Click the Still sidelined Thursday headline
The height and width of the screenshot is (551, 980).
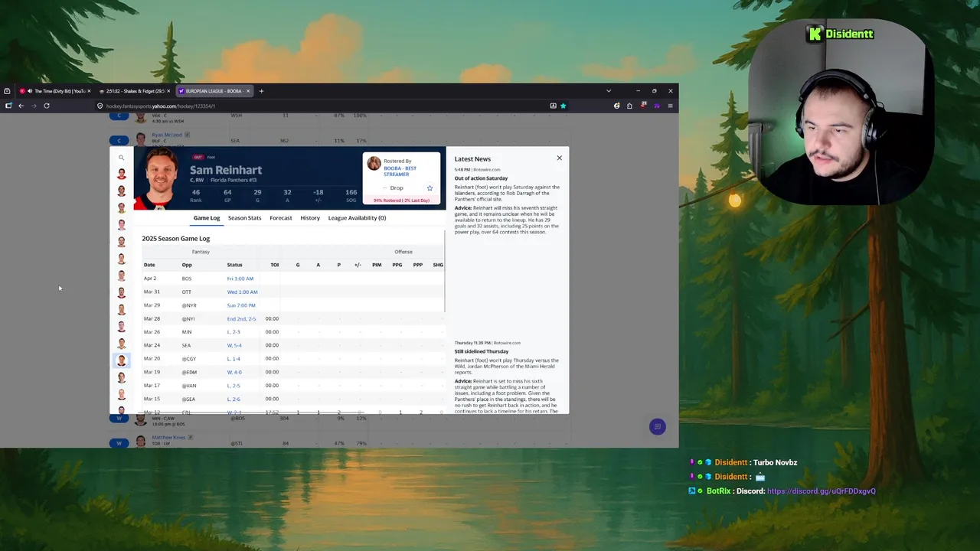pos(482,351)
